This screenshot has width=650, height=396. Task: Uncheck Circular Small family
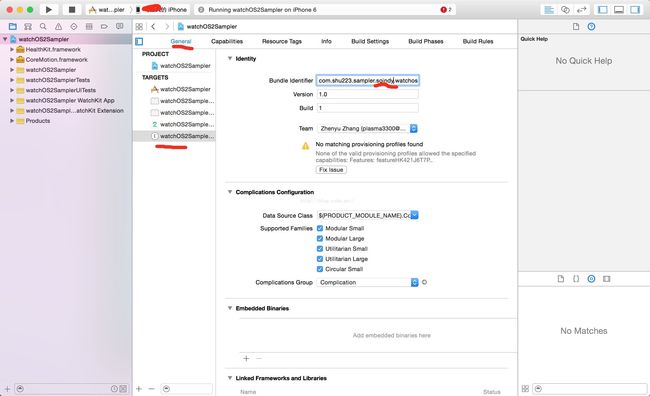pyautogui.click(x=320, y=269)
